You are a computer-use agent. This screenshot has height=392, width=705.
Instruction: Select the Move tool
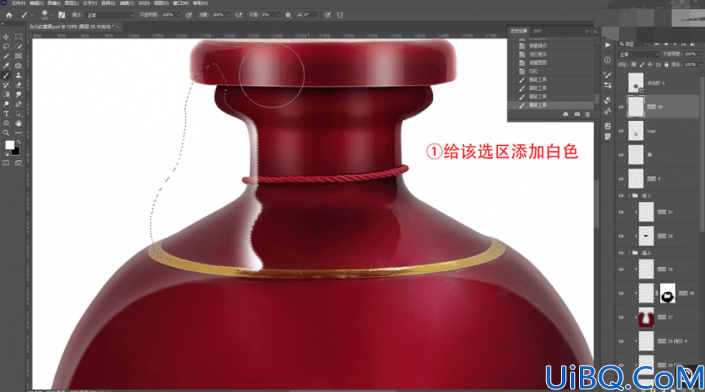[6, 37]
